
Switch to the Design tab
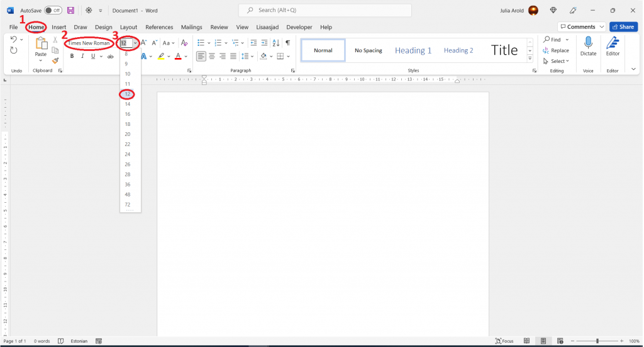pos(104,27)
